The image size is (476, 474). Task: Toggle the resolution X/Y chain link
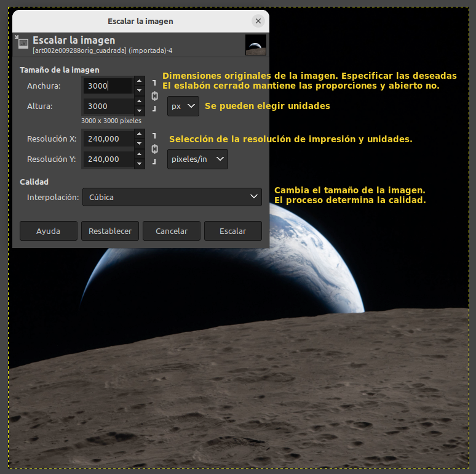[154, 149]
